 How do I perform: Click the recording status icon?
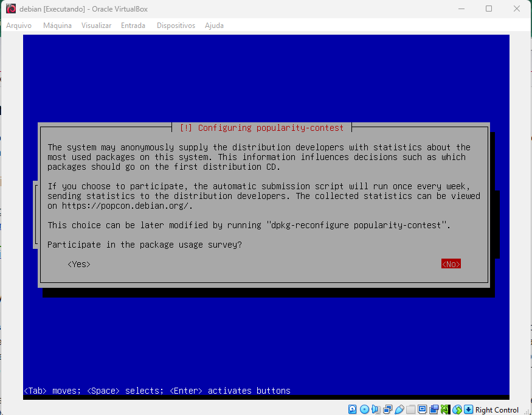tap(434, 410)
